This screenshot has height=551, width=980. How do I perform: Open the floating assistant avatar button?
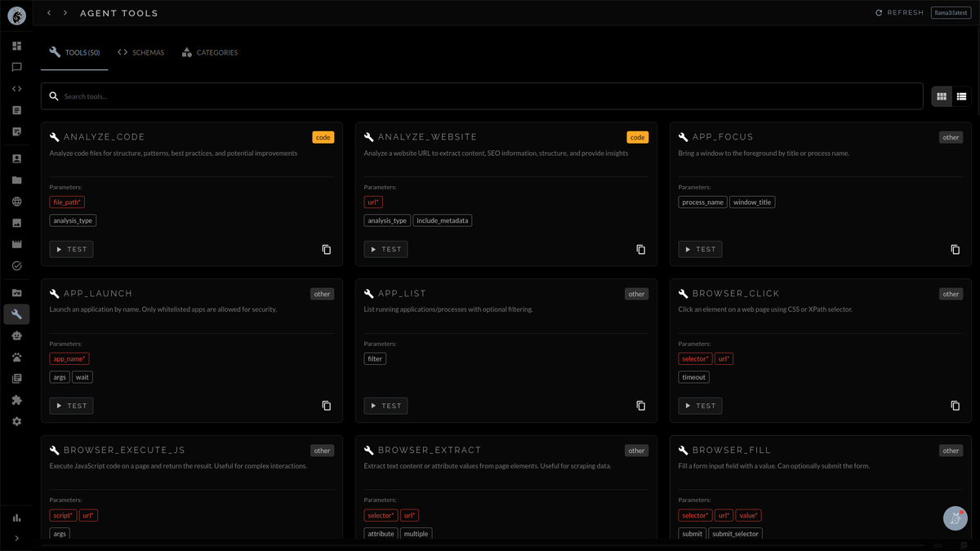955,518
